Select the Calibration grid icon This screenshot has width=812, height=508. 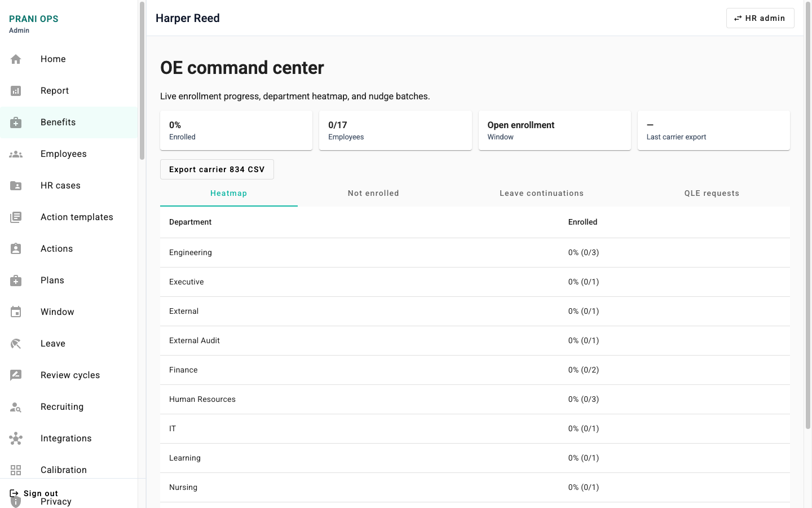coord(16,470)
